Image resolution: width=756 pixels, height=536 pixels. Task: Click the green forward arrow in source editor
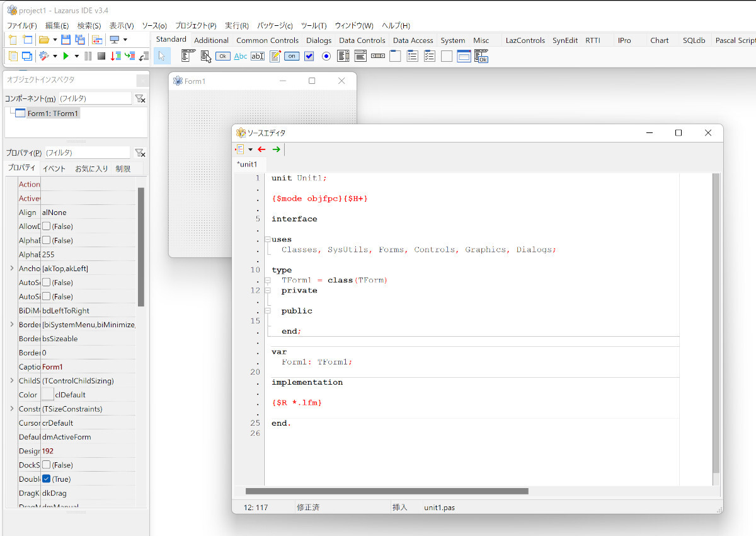click(276, 149)
